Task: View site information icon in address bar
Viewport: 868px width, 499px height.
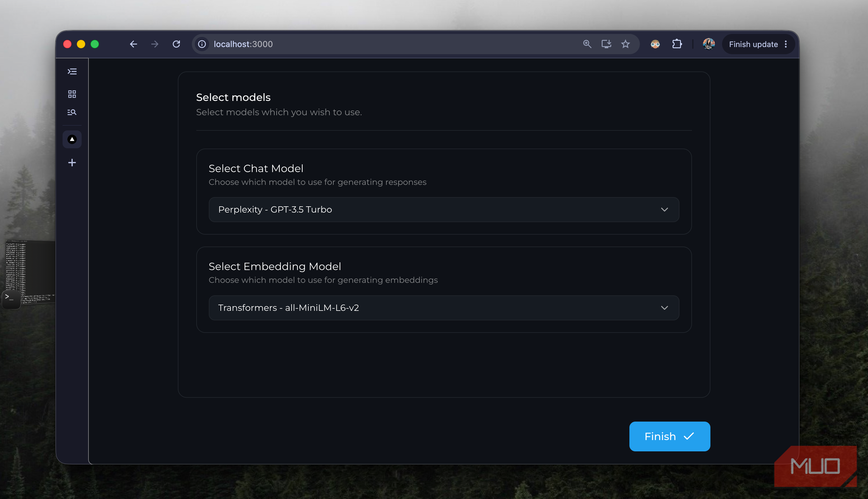Action: (x=202, y=44)
